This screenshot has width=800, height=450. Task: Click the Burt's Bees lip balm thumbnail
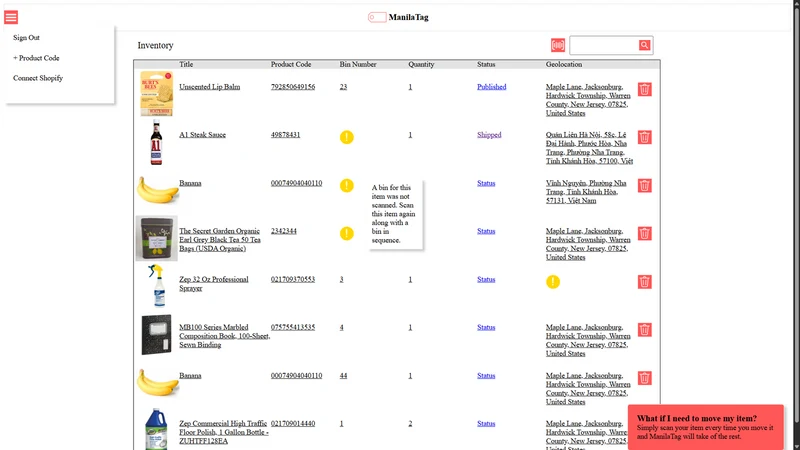click(157, 94)
